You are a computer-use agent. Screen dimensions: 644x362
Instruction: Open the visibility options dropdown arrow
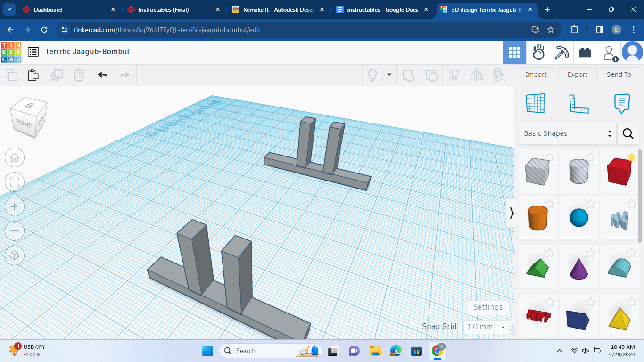click(389, 74)
